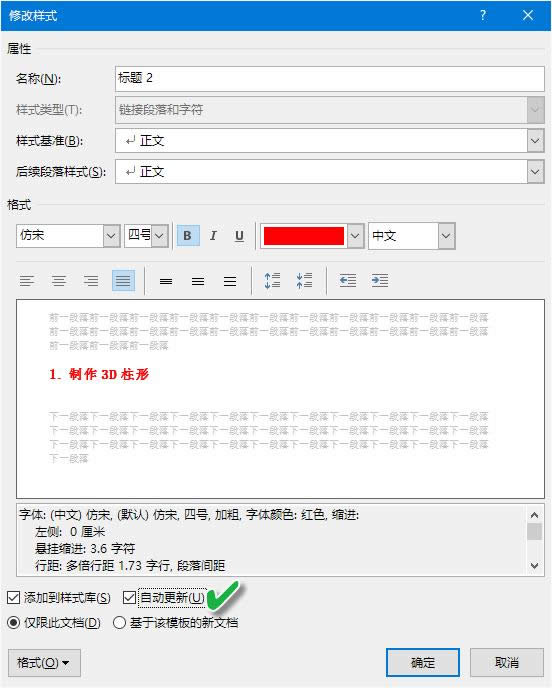
Task: Open the font name 仿宋 dropdown
Action: [111, 236]
